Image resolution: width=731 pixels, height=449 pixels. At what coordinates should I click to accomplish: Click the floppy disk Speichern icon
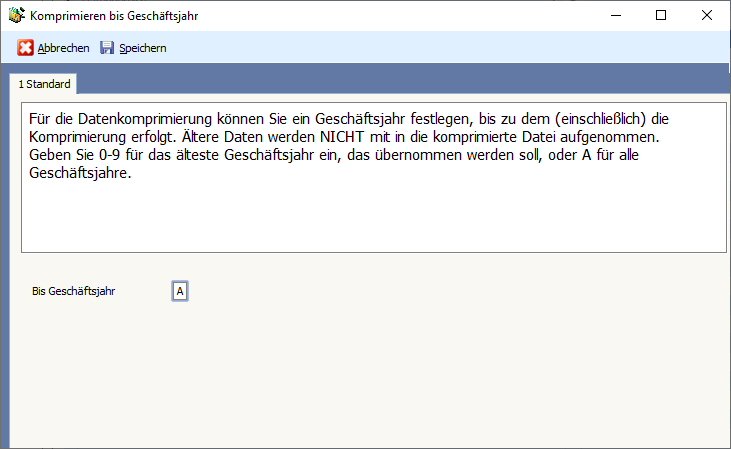coord(107,48)
